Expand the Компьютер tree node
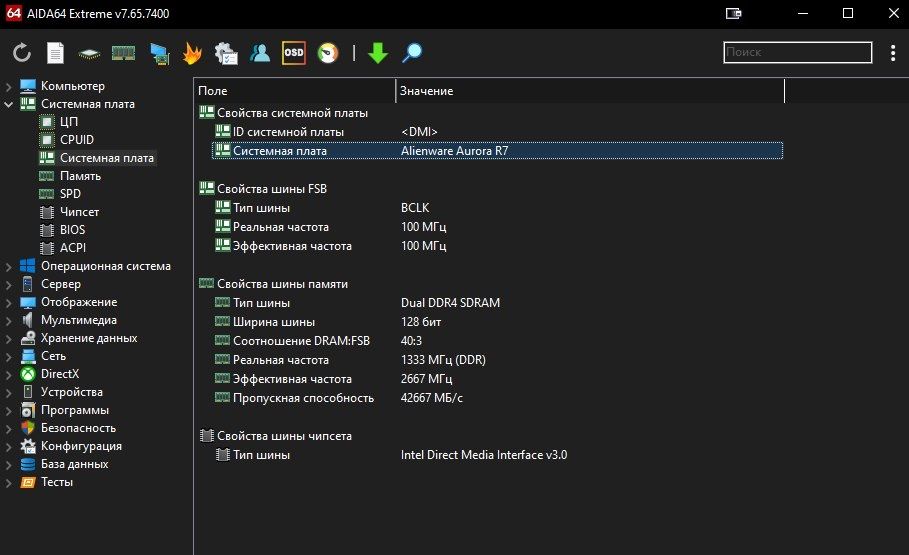 pyautogui.click(x=9, y=86)
